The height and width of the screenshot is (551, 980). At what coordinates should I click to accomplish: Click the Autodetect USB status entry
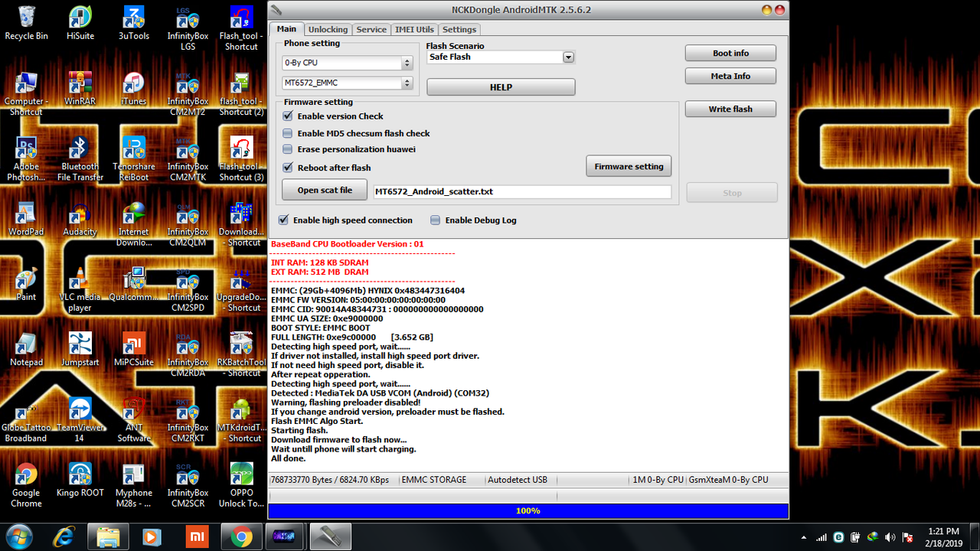coord(518,480)
